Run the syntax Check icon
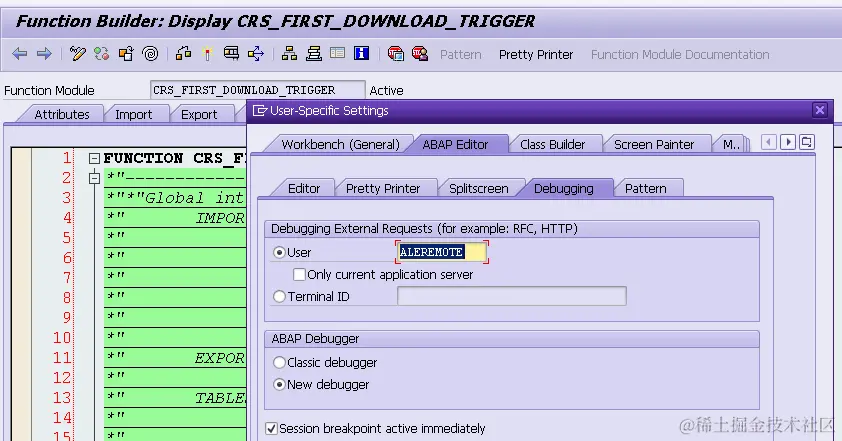842x441 pixels. coord(183,54)
